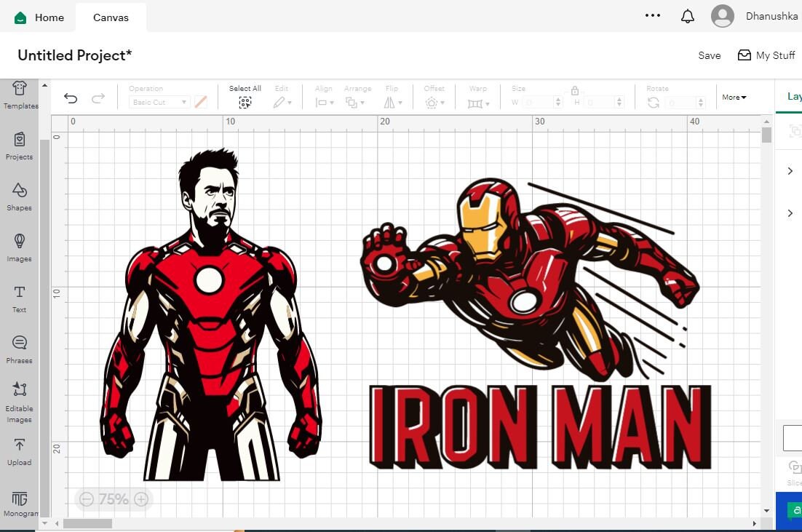The image size is (802, 532).
Task: Click Select All on the toolbar
Action: pyautogui.click(x=245, y=98)
